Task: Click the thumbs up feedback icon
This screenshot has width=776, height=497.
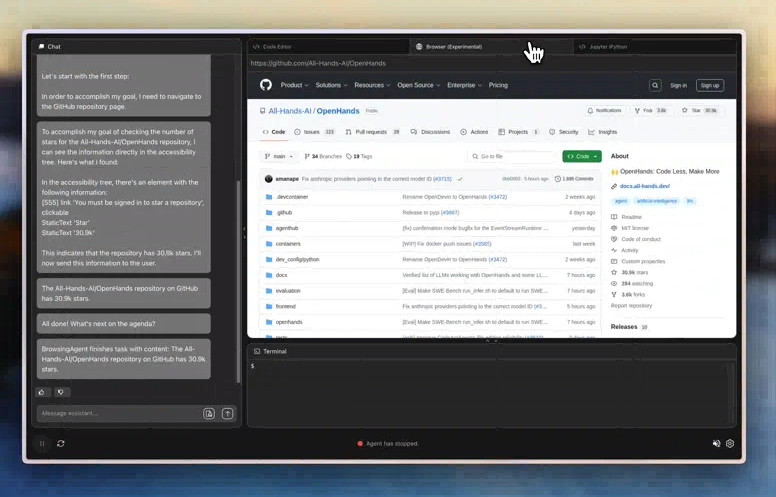Action: pyautogui.click(x=43, y=392)
